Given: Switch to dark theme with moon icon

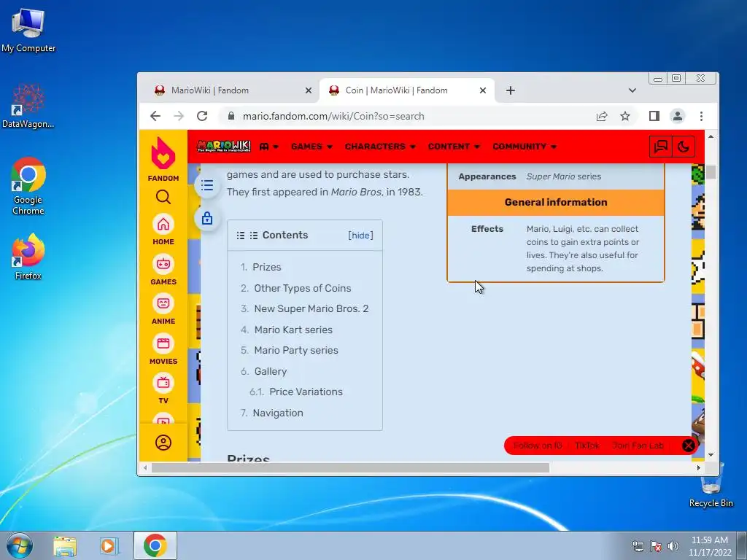Looking at the screenshot, I should tap(683, 146).
